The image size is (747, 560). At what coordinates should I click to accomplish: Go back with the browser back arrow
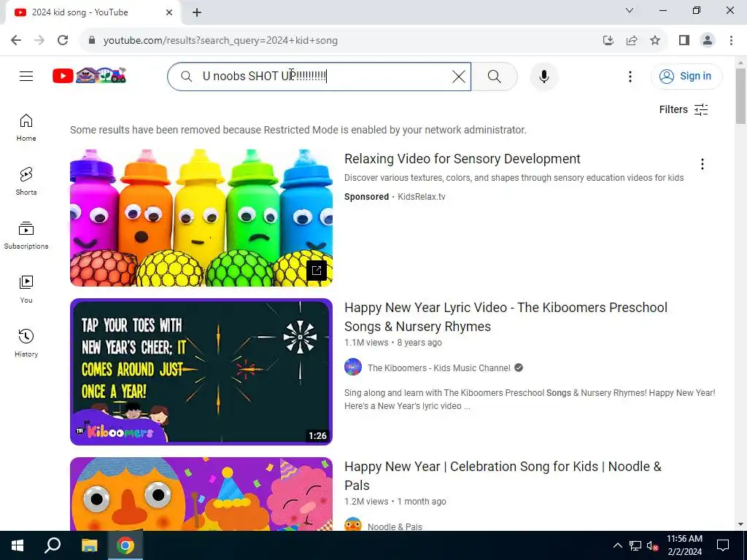point(16,41)
